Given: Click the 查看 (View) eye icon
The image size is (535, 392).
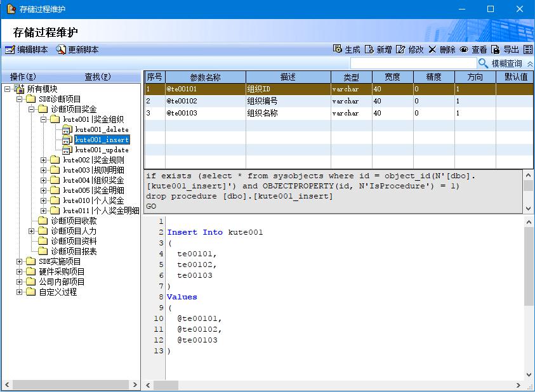Looking at the screenshot, I should coord(464,49).
